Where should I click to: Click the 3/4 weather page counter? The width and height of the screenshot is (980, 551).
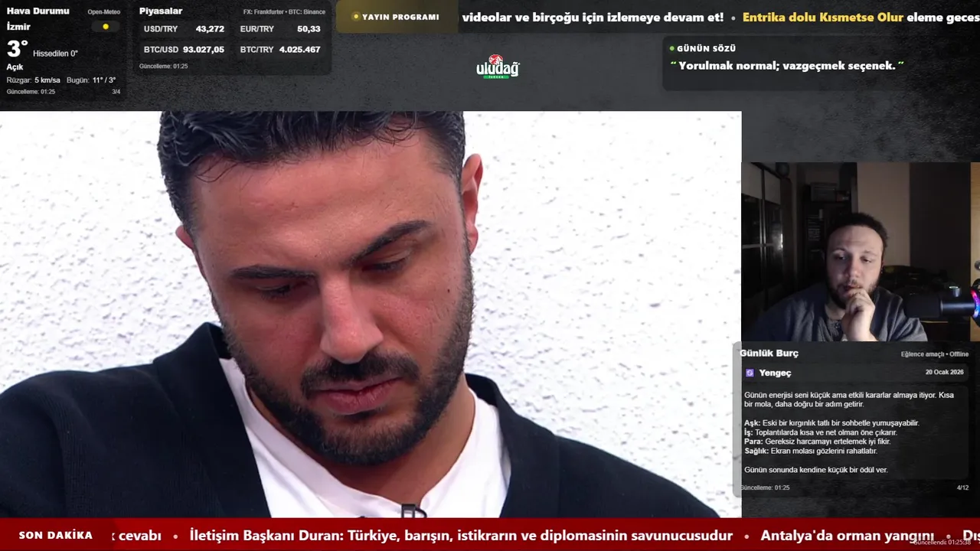pos(116,92)
